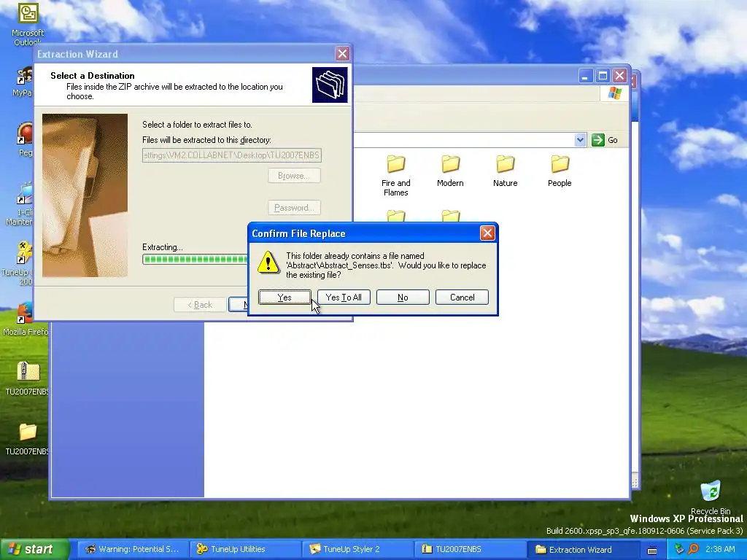The width and height of the screenshot is (747, 560).
Task: Switch to TU2007ENBS taskbar item
Action: [470, 549]
